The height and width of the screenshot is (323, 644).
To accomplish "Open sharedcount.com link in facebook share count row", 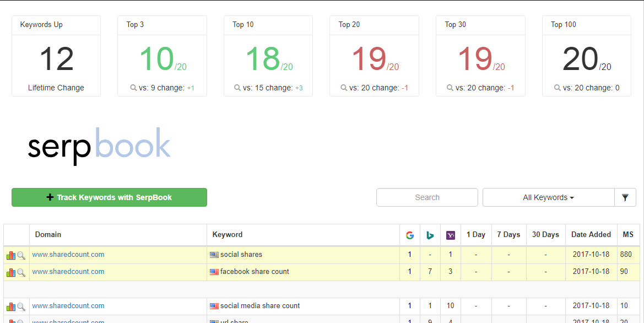I will point(68,271).
